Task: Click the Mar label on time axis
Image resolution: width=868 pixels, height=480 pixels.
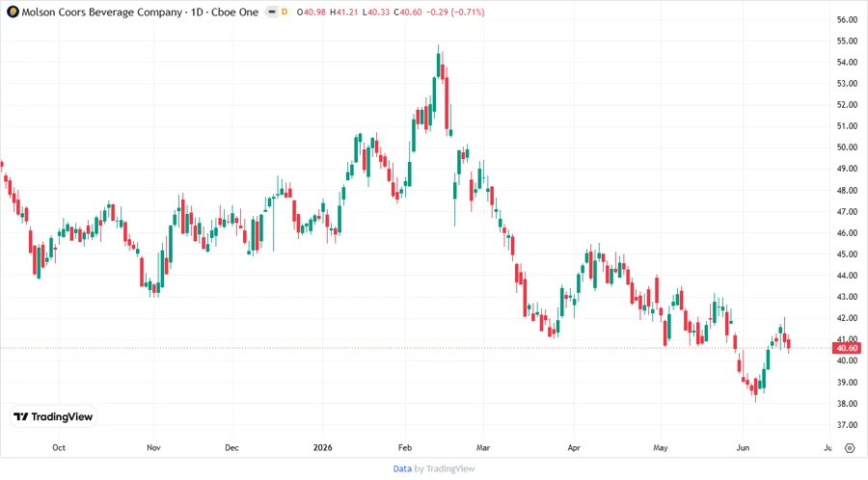Action: click(x=483, y=448)
